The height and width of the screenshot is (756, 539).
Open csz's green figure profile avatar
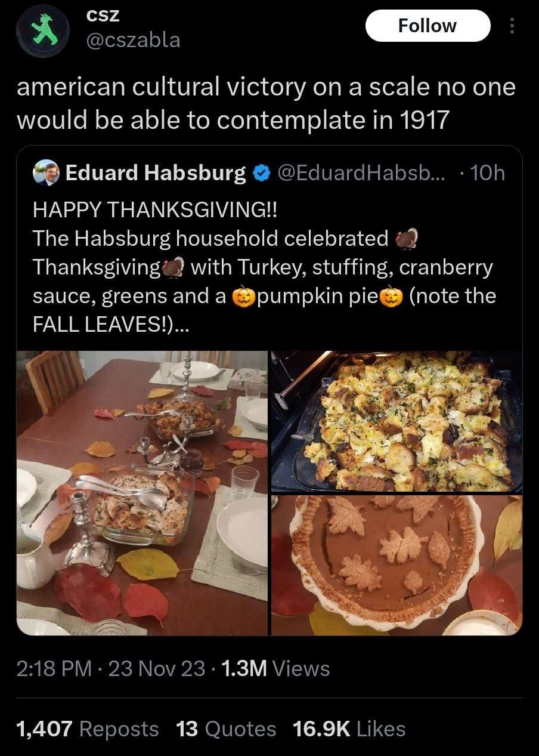(x=44, y=30)
